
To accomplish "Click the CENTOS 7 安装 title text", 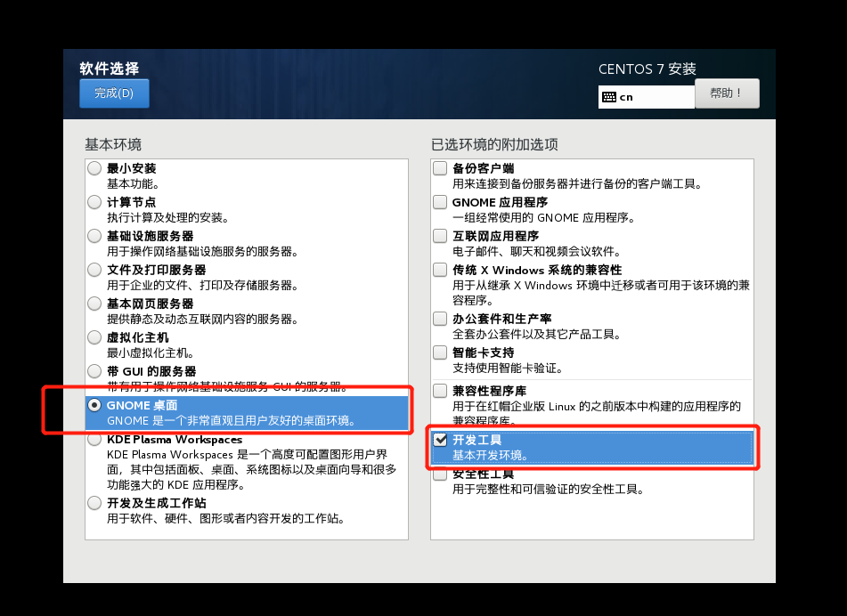I will [x=647, y=69].
